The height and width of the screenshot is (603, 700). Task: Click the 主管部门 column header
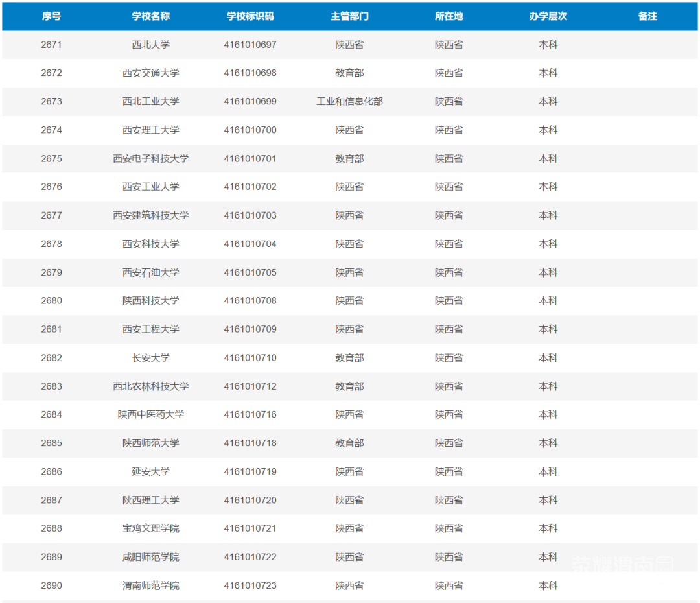[349, 16]
